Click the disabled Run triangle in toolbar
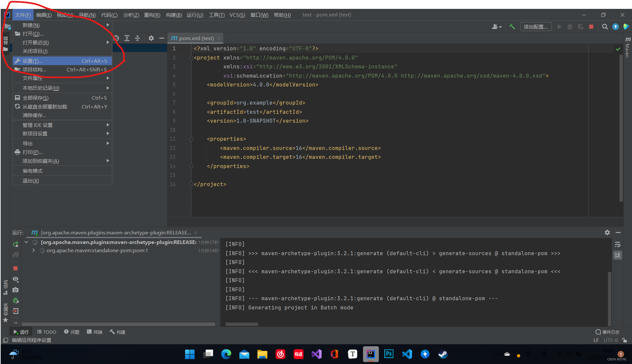 [x=559, y=27]
